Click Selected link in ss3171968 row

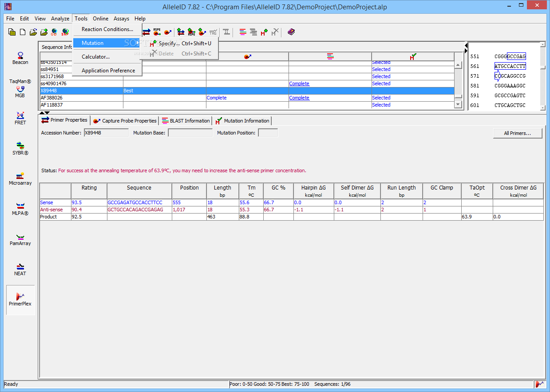(x=381, y=76)
